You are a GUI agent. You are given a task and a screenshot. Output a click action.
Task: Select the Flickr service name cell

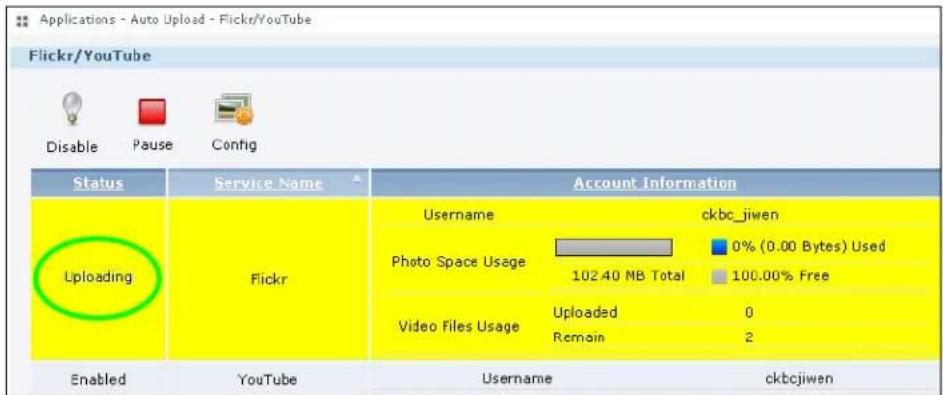pos(268,280)
